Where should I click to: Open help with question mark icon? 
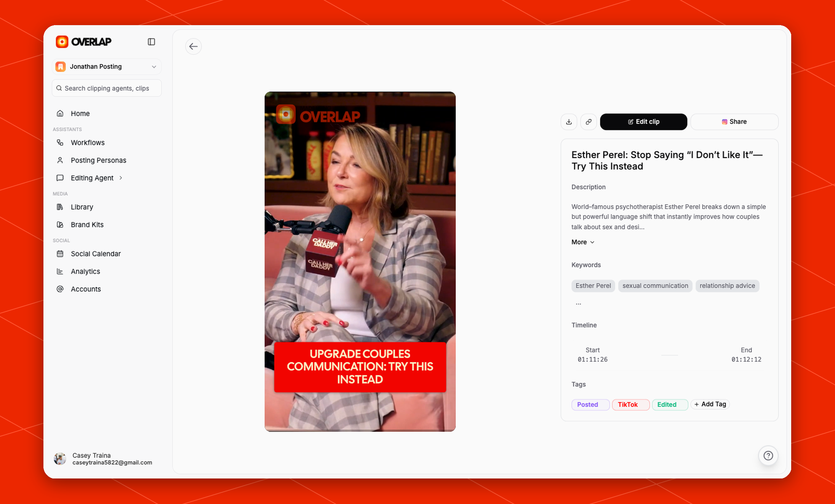click(768, 456)
